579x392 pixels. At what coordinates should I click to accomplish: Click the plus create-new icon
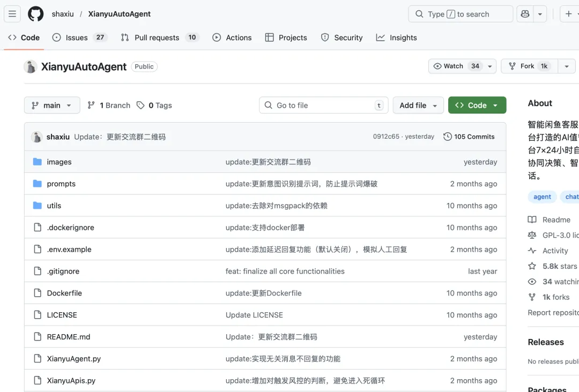pyautogui.click(x=569, y=14)
